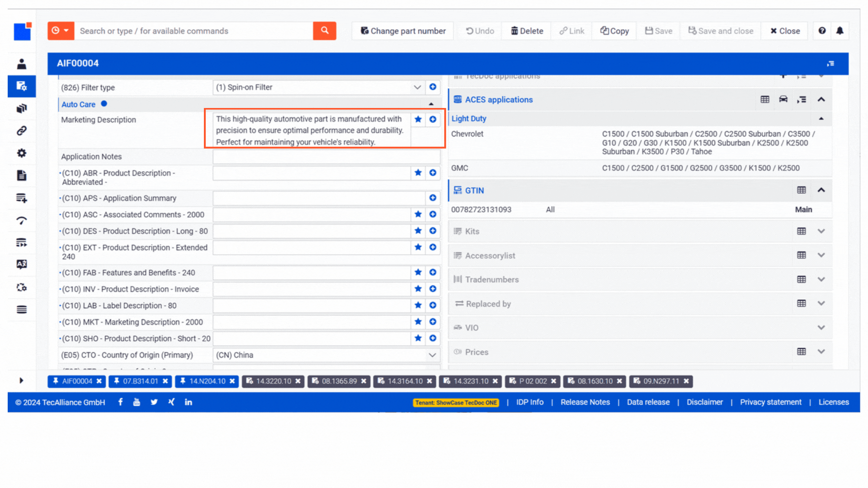Open the notifications bell icon

tap(840, 31)
